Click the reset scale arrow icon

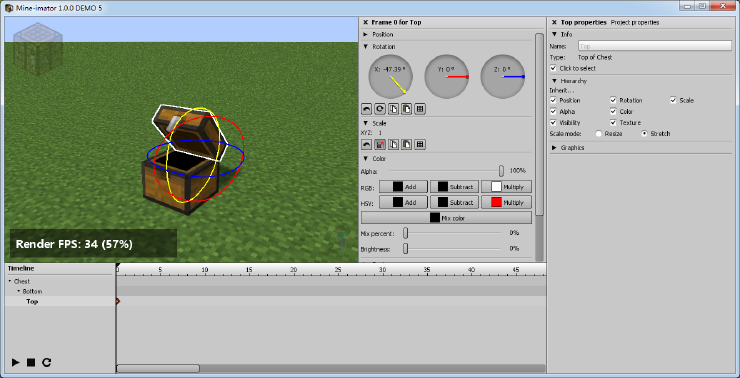click(x=366, y=144)
